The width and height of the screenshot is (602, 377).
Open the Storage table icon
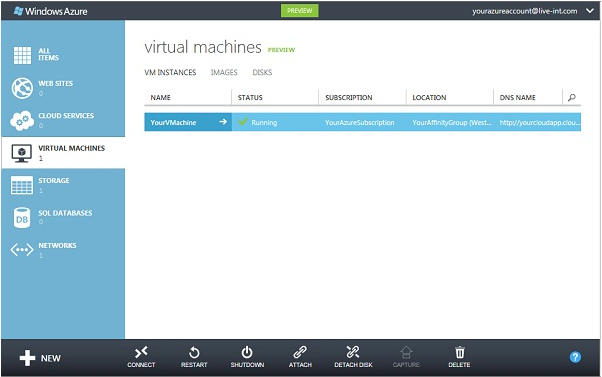(22, 185)
